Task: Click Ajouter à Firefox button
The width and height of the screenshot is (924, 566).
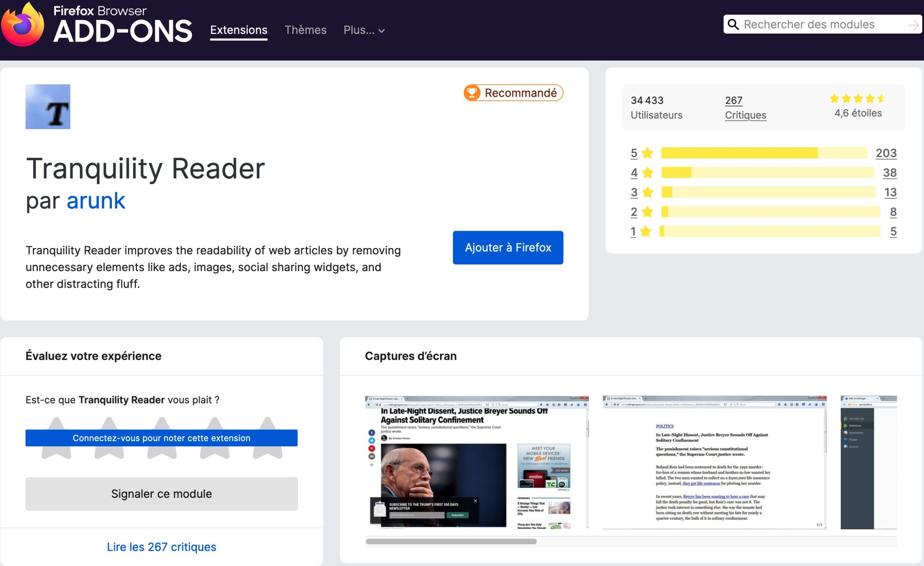Action: point(508,248)
